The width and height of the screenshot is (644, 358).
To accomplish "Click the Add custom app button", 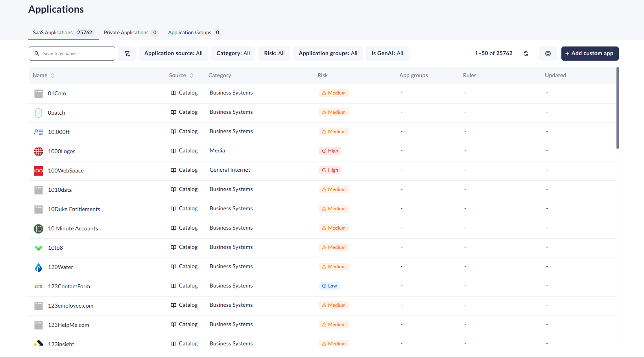I will [590, 54].
